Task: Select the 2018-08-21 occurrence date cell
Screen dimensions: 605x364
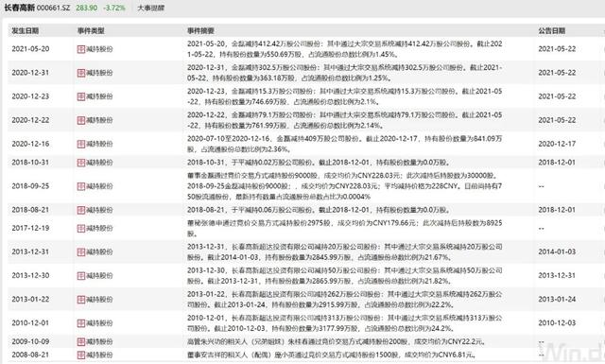Action: [x=30, y=210]
